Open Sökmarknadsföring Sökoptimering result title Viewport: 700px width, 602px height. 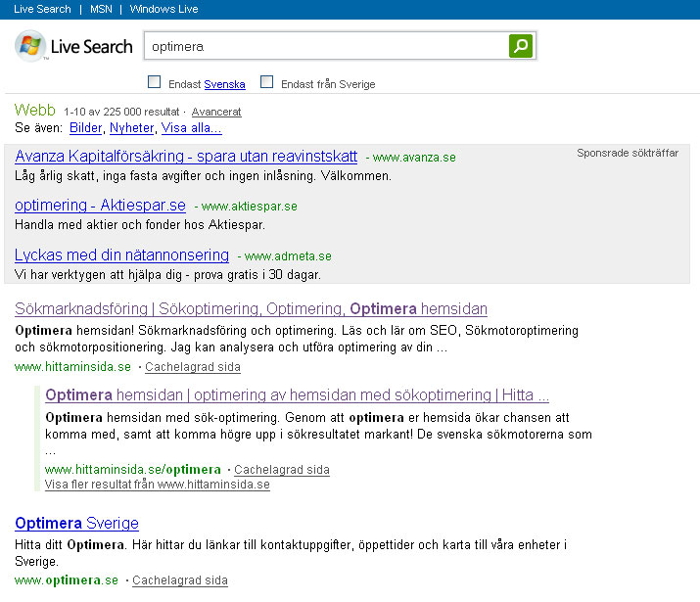[251, 308]
